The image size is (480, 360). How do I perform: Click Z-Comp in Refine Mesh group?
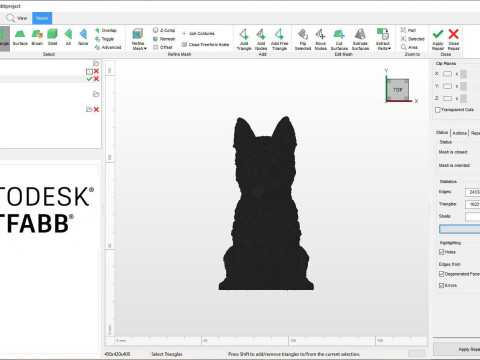coord(164,30)
